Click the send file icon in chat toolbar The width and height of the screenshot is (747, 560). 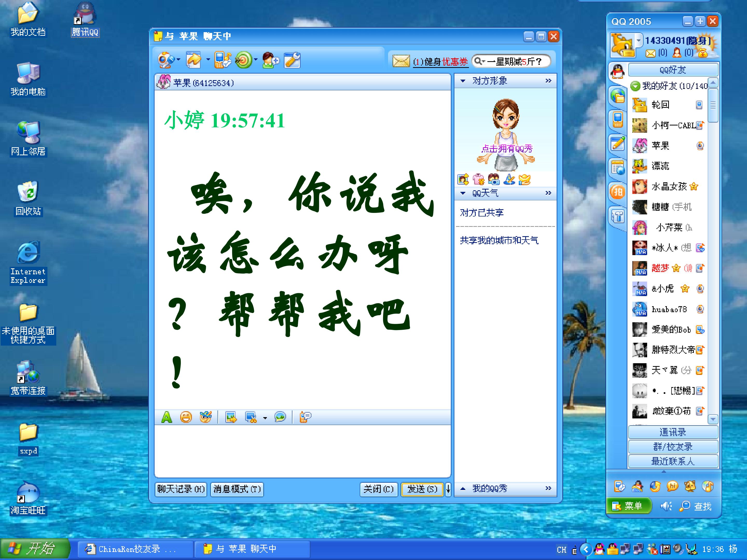(x=194, y=60)
